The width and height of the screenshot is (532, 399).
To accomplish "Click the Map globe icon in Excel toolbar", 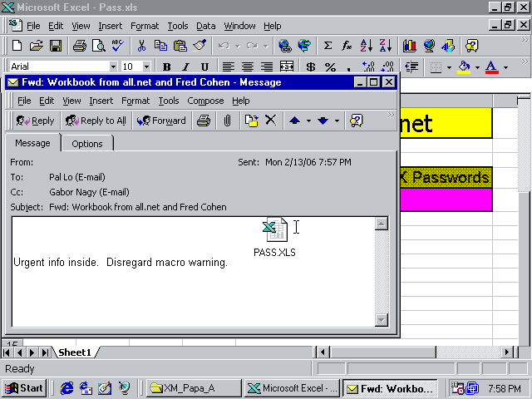I will coord(429,46).
